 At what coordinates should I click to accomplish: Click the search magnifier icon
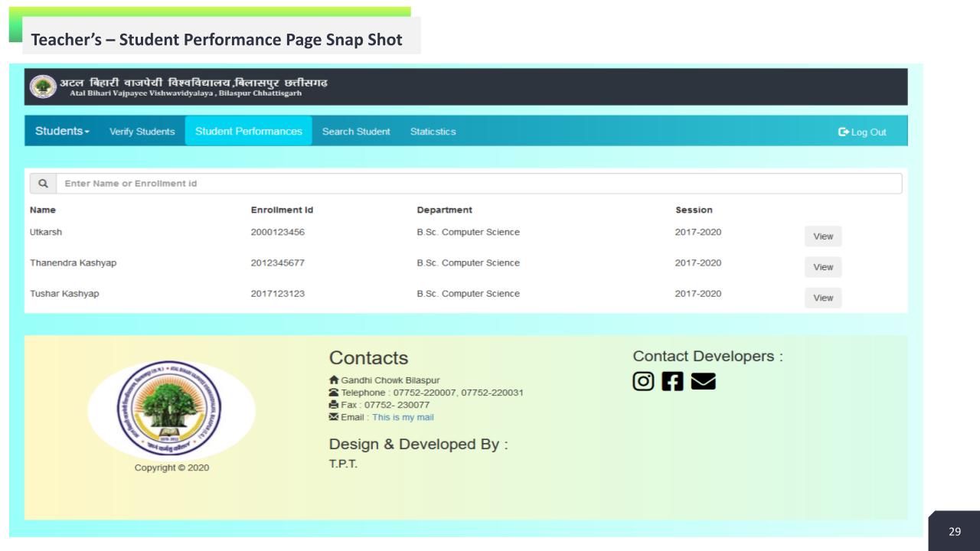tap(43, 183)
